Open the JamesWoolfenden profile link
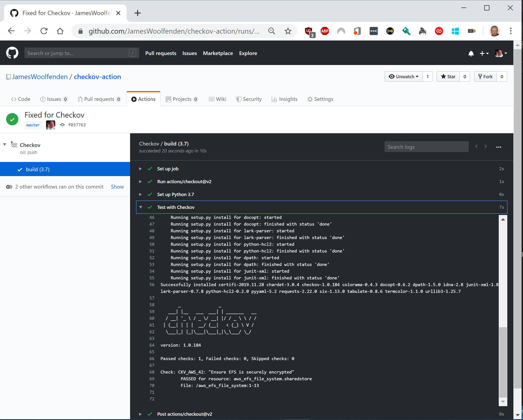Image resolution: width=523 pixels, height=420 pixels. tap(40, 77)
